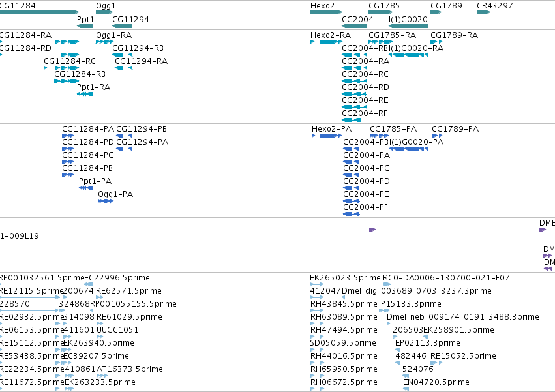The height and width of the screenshot is (392, 555).
Task: Click the AT16373.5prime EST label
Action: tap(130, 369)
